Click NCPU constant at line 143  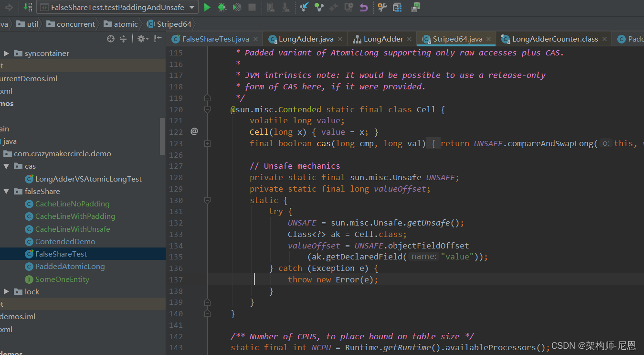[x=321, y=348]
